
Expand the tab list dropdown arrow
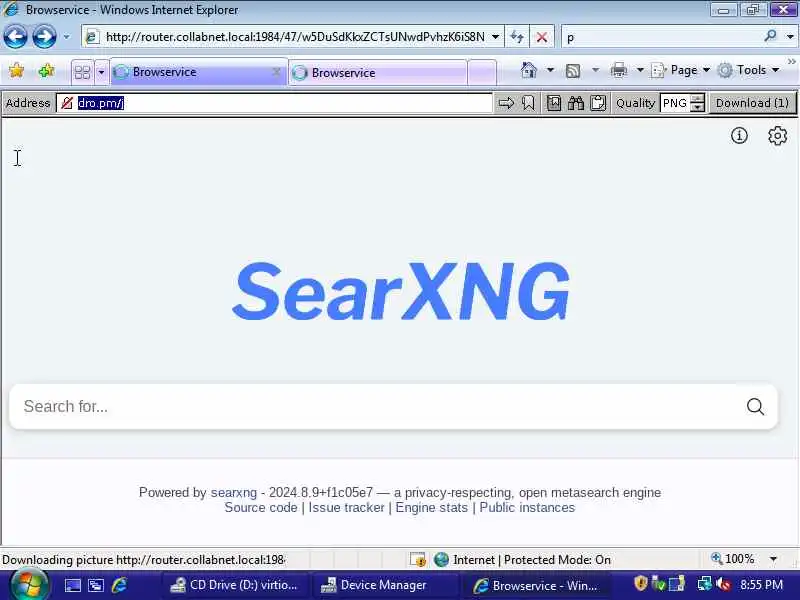click(101, 72)
